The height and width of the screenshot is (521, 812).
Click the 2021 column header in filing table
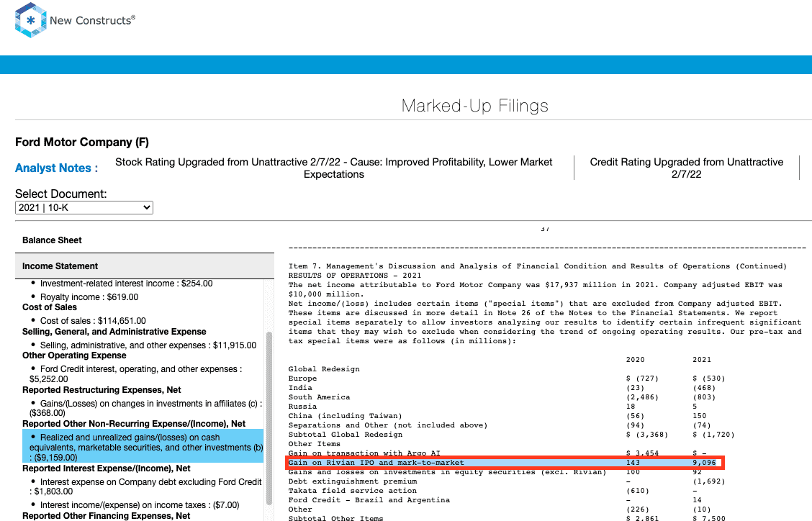coord(702,359)
